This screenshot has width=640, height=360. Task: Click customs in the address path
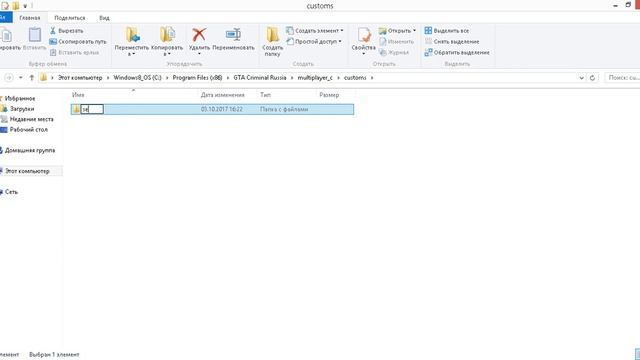(x=355, y=78)
